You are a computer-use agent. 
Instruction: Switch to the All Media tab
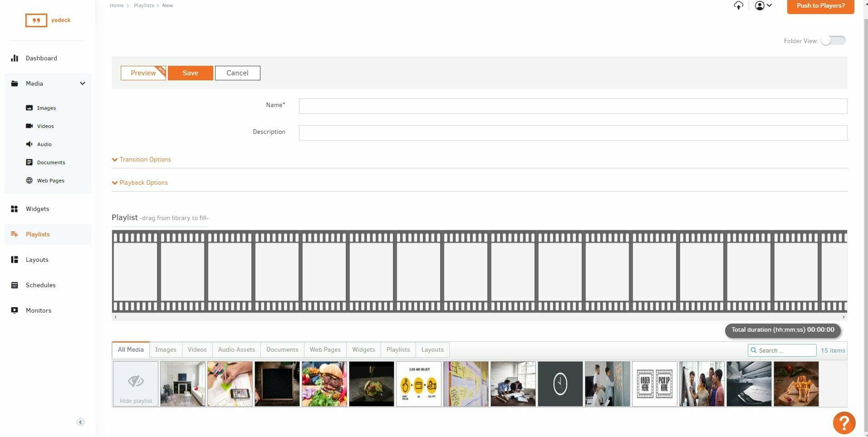coord(131,349)
